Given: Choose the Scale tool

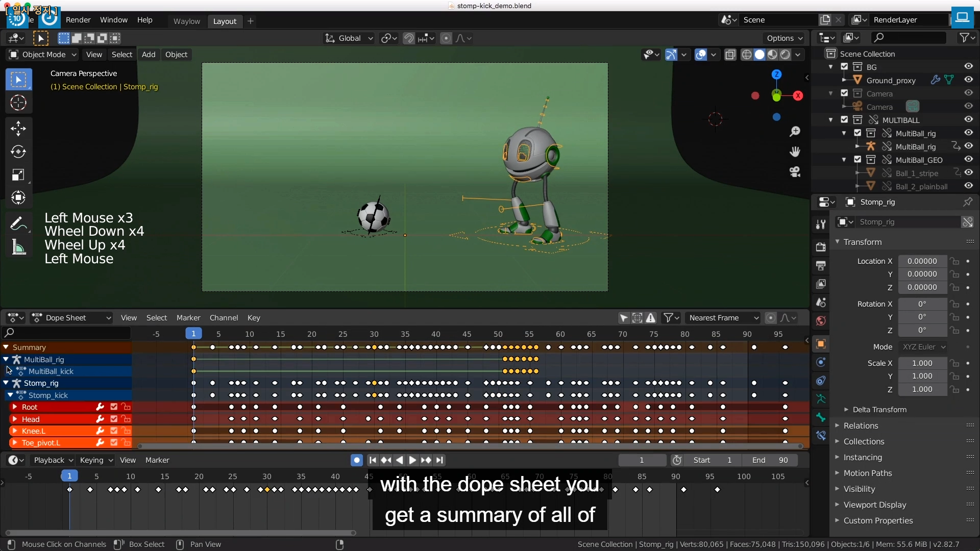Looking at the screenshot, I should click(18, 175).
